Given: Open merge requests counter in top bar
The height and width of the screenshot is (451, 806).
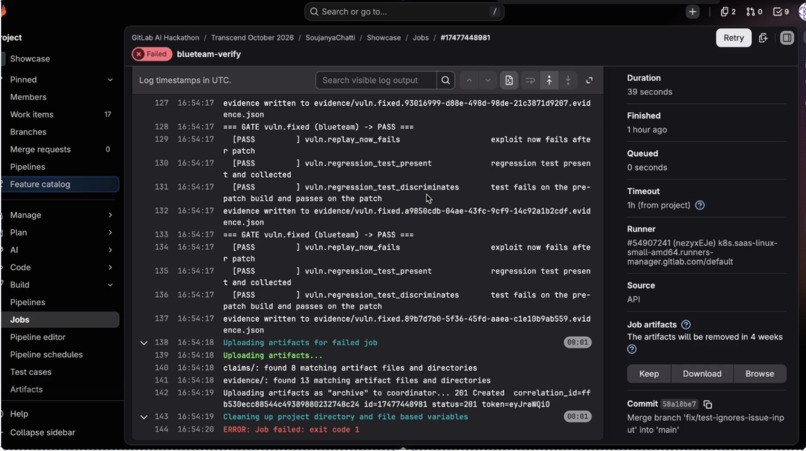Looking at the screenshot, I should [754, 12].
